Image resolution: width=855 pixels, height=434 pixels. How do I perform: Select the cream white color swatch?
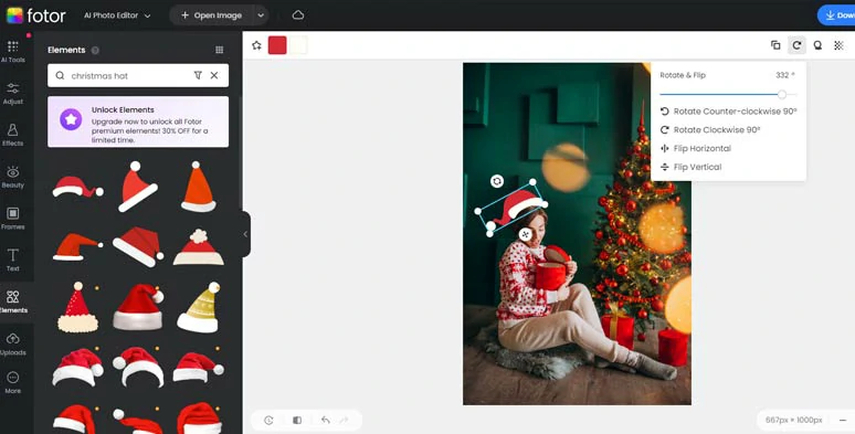pyautogui.click(x=298, y=45)
